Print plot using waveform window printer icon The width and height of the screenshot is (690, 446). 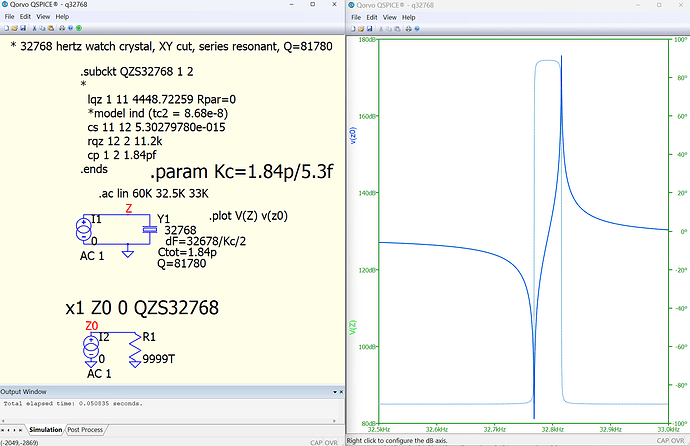[x=409, y=29]
